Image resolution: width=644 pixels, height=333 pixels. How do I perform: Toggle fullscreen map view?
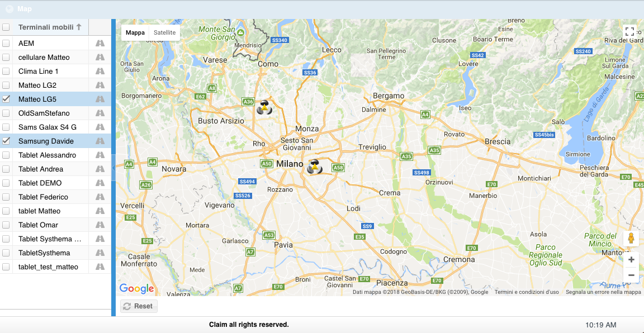point(629,32)
